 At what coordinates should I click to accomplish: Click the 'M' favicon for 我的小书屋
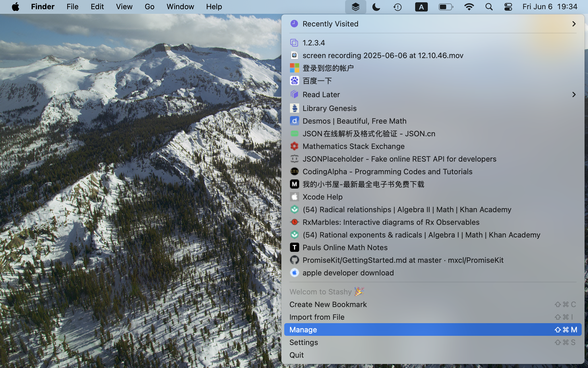click(294, 184)
